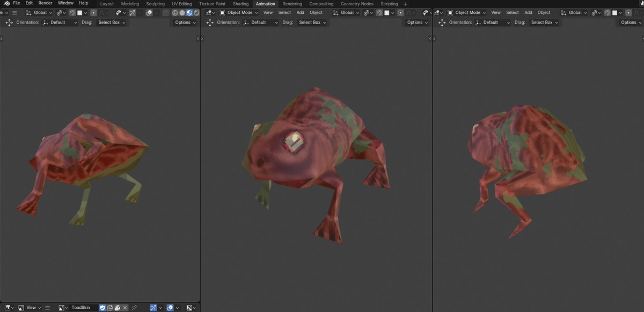Toggle snapping magnet in middle viewport
The width and height of the screenshot is (644, 312).
pyautogui.click(x=379, y=12)
